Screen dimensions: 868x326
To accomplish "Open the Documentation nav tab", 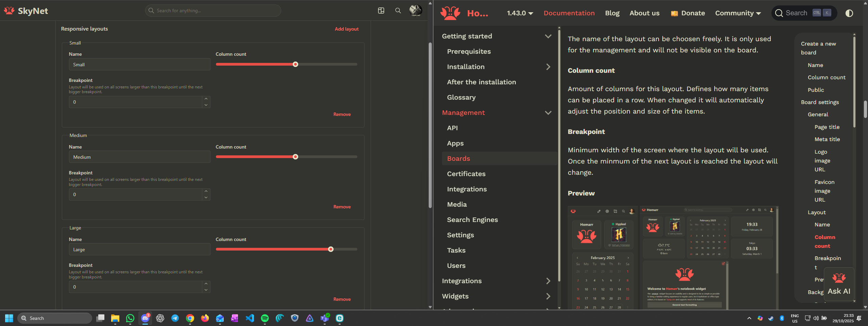I will tap(569, 13).
